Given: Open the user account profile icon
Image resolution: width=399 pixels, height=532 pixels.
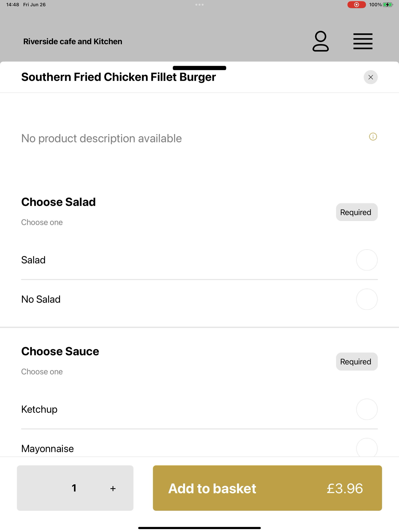Looking at the screenshot, I should (x=320, y=41).
